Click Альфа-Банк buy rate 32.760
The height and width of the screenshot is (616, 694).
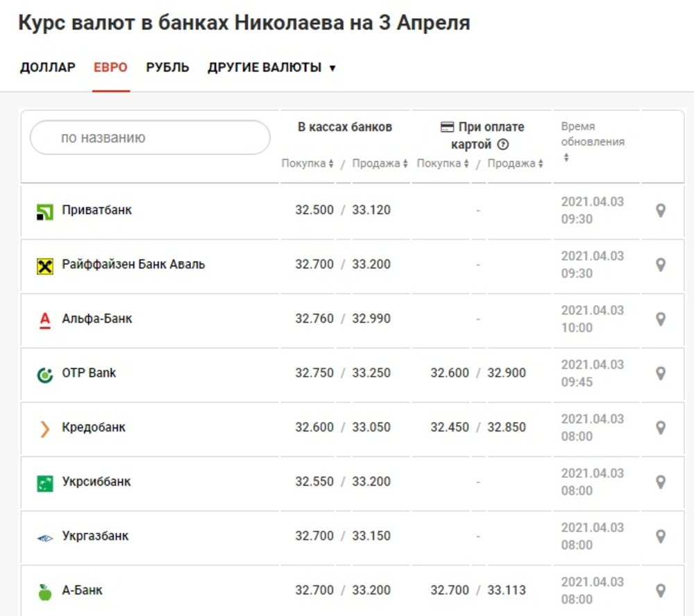tap(314, 318)
